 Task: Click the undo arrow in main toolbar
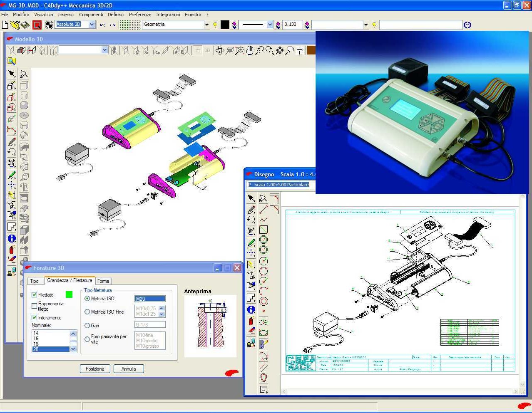click(103, 25)
